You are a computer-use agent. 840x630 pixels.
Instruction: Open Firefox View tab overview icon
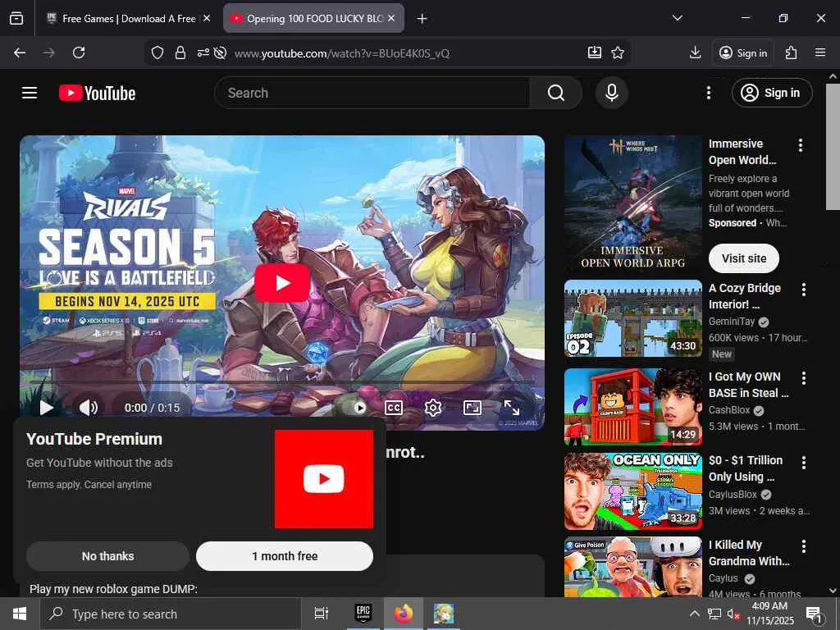(x=16, y=18)
